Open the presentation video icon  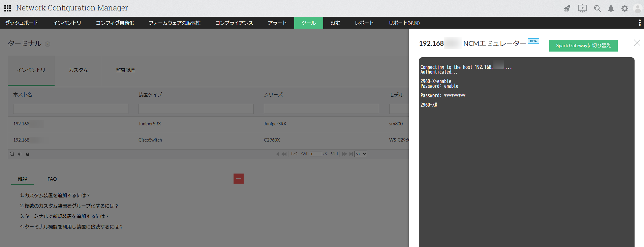tap(582, 8)
